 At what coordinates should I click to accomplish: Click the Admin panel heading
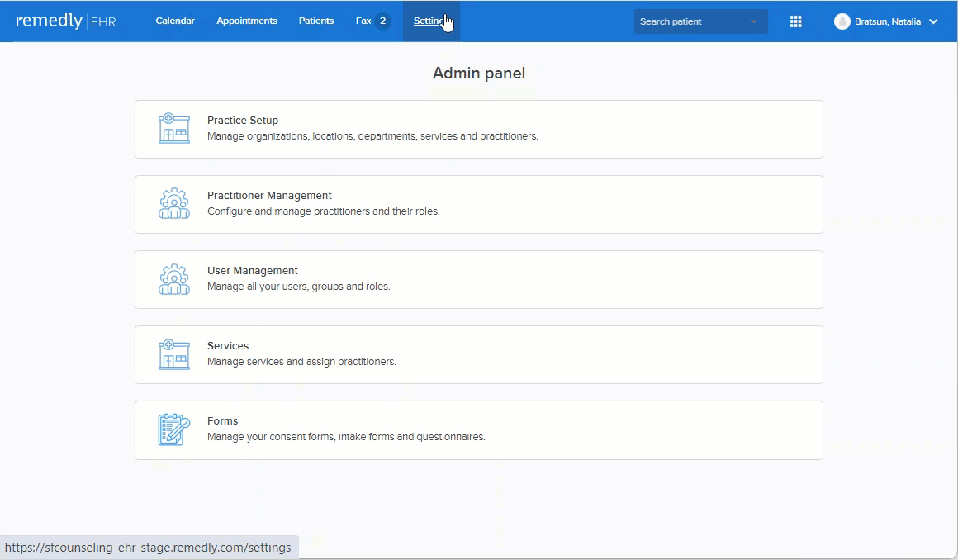point(479,73)
